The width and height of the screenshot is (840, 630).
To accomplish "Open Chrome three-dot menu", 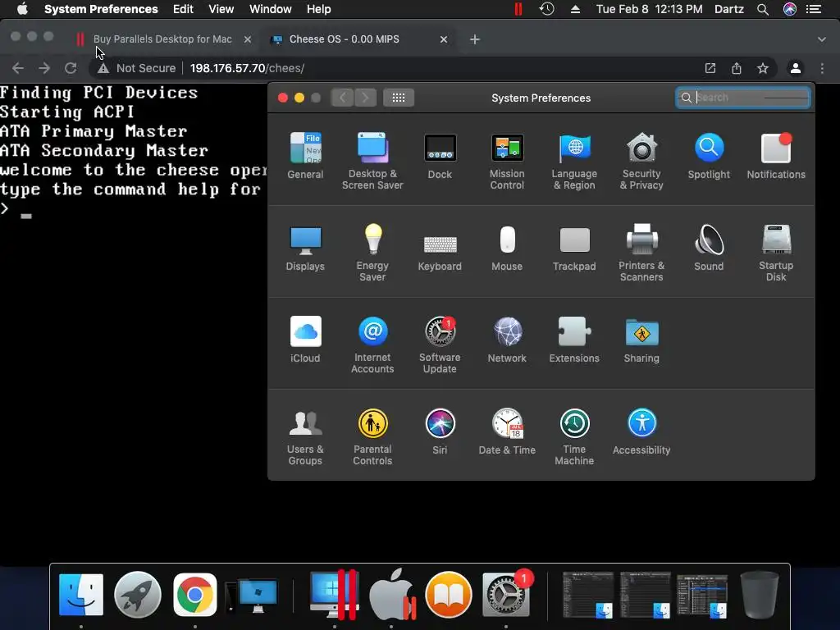I will pos(822,68).
